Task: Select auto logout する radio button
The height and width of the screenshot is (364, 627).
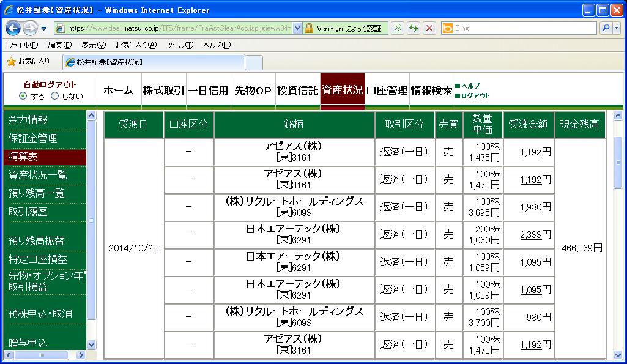Action: tap(23, 96)
